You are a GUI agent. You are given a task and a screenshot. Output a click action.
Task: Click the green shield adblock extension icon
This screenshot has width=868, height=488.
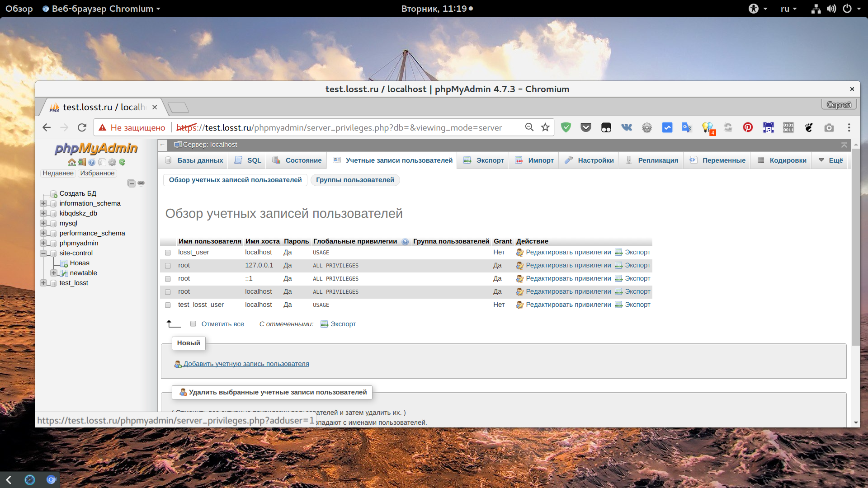pos(566,127)
